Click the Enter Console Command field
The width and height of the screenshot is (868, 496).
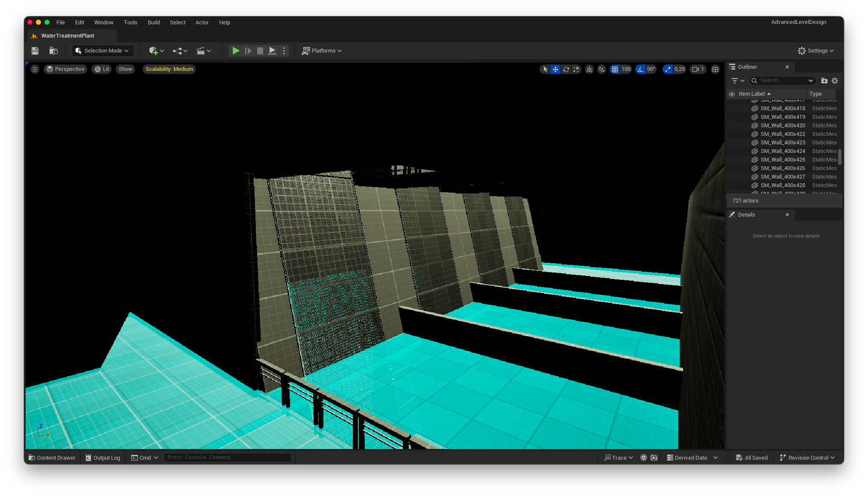[227, 457]
